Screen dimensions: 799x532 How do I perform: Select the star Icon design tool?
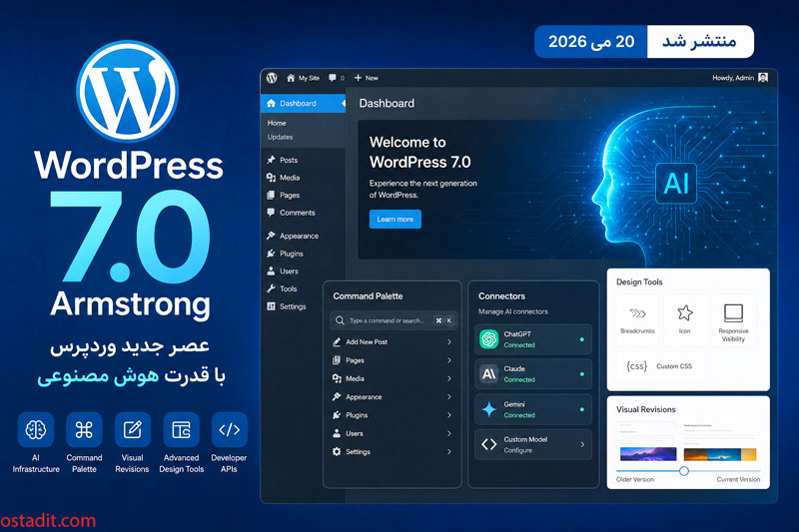pyautogui.click(x=685, y=312)
